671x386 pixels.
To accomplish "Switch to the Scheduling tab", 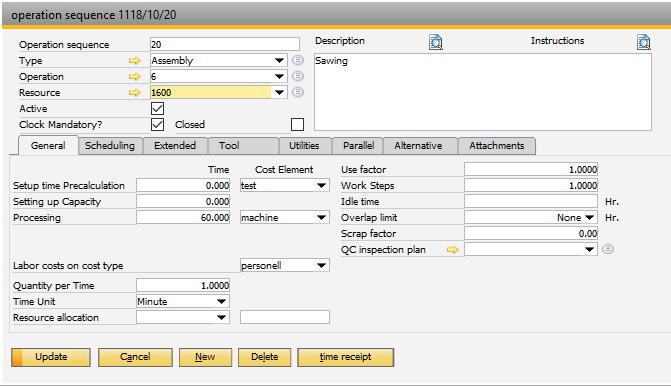I will click(110, 145).
